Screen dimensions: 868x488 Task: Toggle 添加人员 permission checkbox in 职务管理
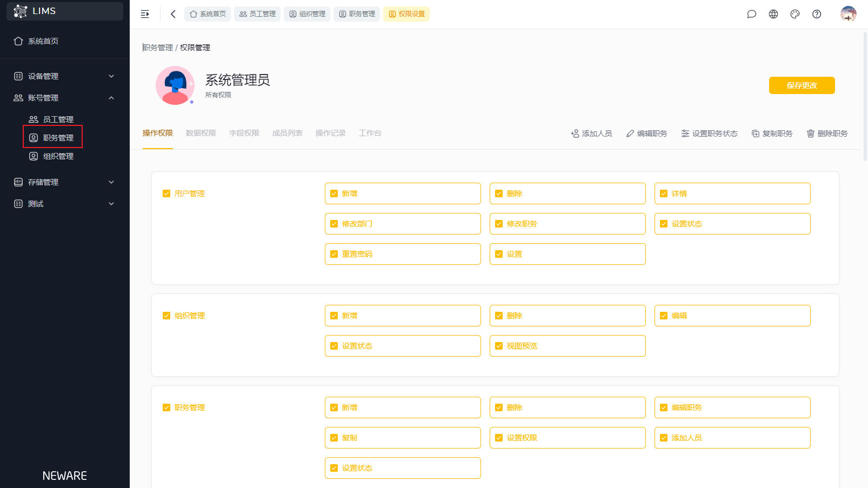664,438
